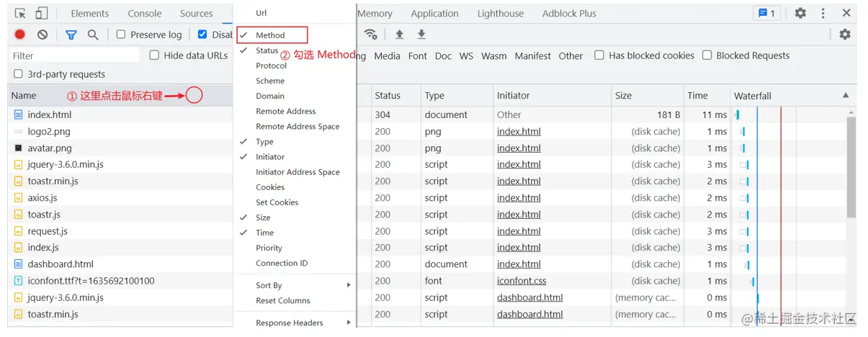
Task: Open DevTools settings gear icon
Action: tap(800, 13)
